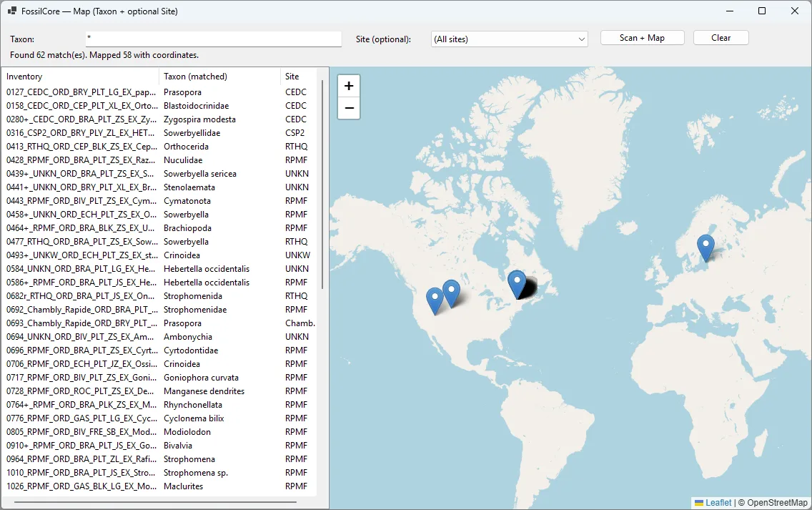The image size is (812, 510).
Task: Select the map marker over Finland
Action: 705,247
